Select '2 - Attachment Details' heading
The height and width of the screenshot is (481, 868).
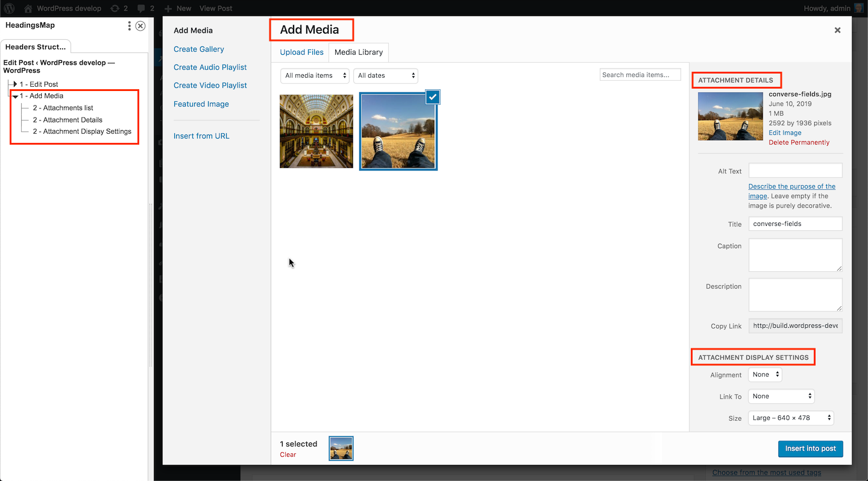coord(68,120)
